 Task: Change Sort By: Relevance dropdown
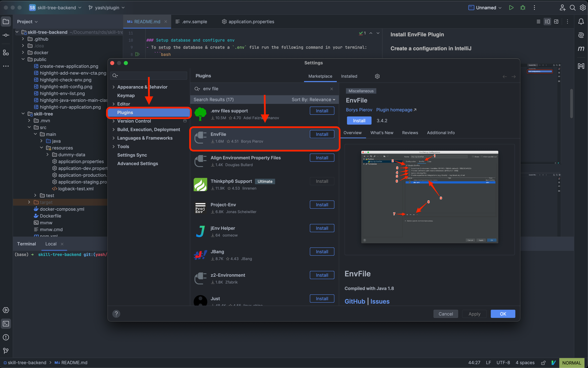tap(313, 99)
